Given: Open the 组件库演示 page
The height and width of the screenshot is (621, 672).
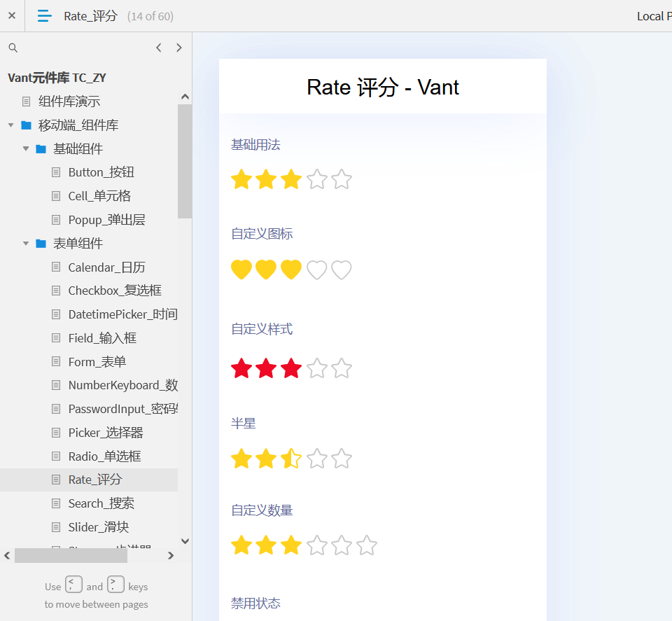Looking at the screenshot, I should click(x=69, y=102).
